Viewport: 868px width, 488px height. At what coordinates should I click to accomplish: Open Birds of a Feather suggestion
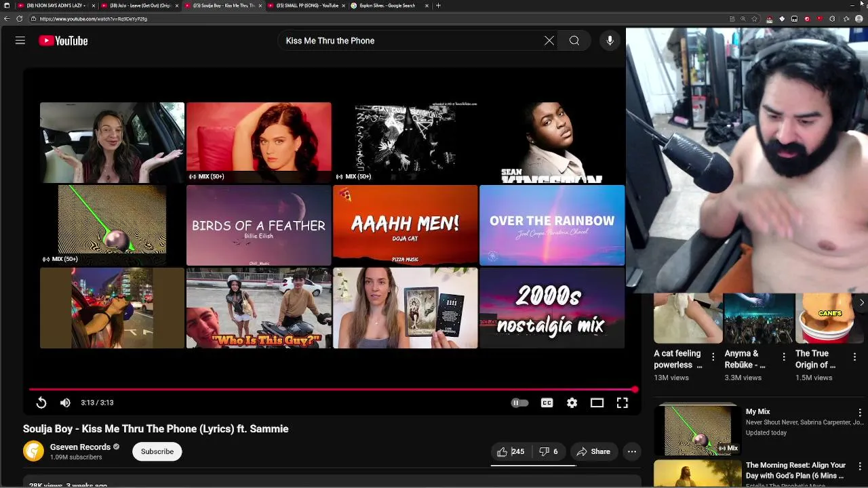click(258, 225)
